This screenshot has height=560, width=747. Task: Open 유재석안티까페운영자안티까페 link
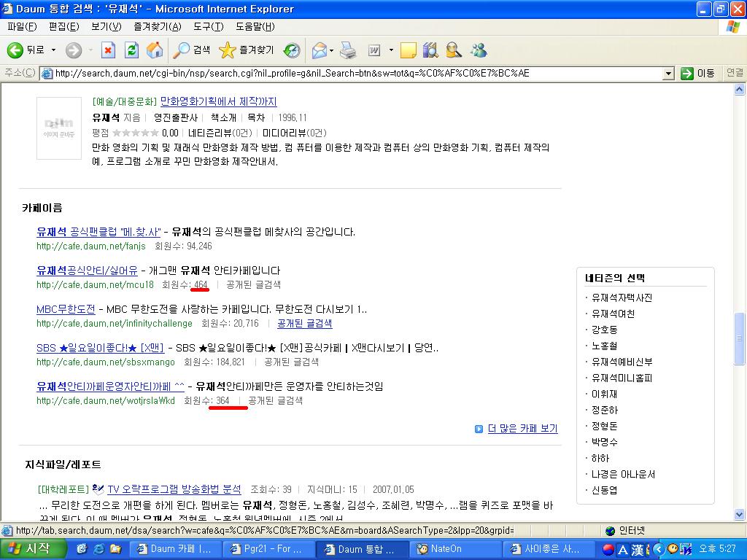[x=111, y=386]
